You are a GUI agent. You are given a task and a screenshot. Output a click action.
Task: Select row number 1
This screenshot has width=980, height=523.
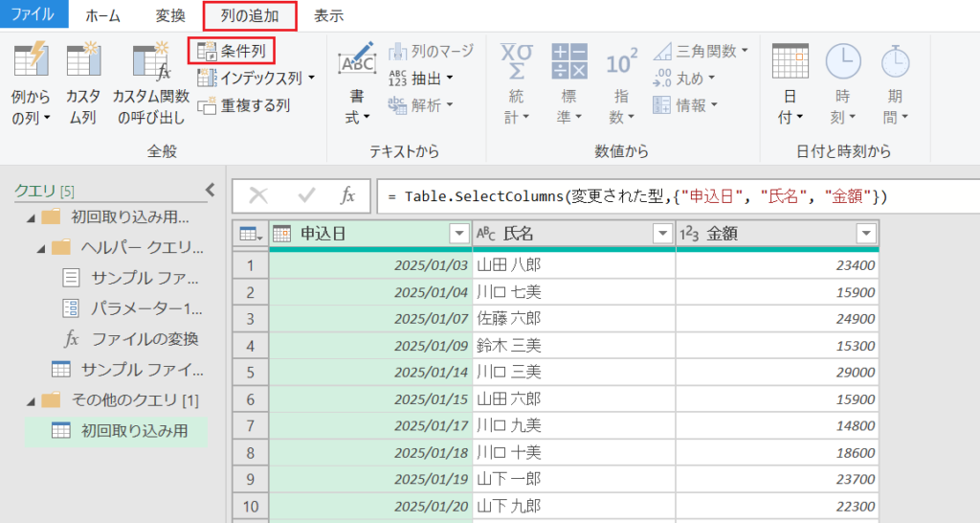[x=251, y=265]
